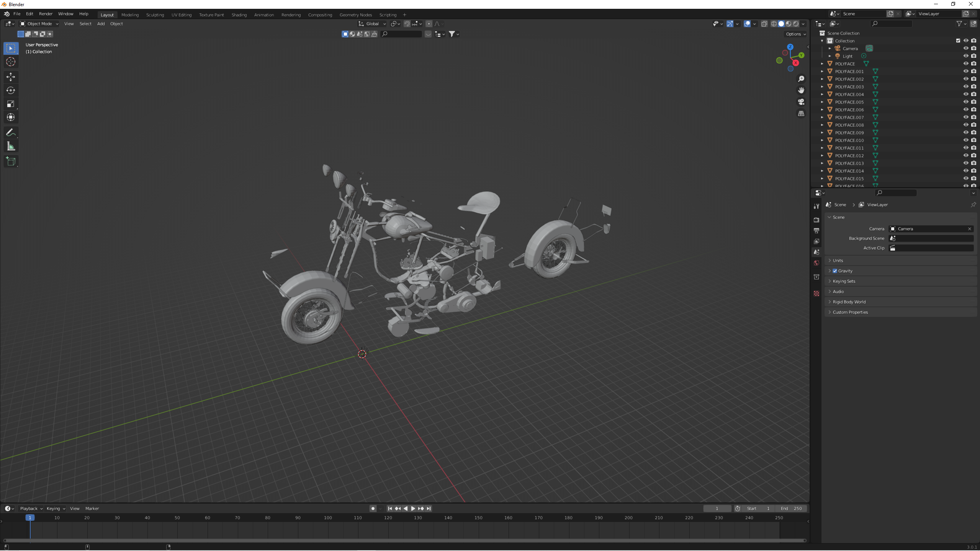Switch to the Sculpting workspace tab
The height and width of the screenshot is (551, 980).
(155, 15)
